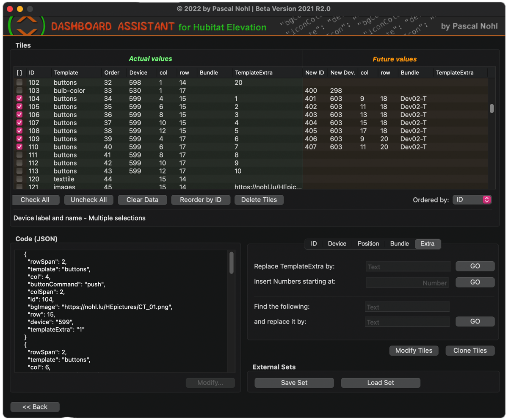The image size is (508, 420).
Task: Switch to the Position tab
Action: pyautogui.click(x=368, y=244)
